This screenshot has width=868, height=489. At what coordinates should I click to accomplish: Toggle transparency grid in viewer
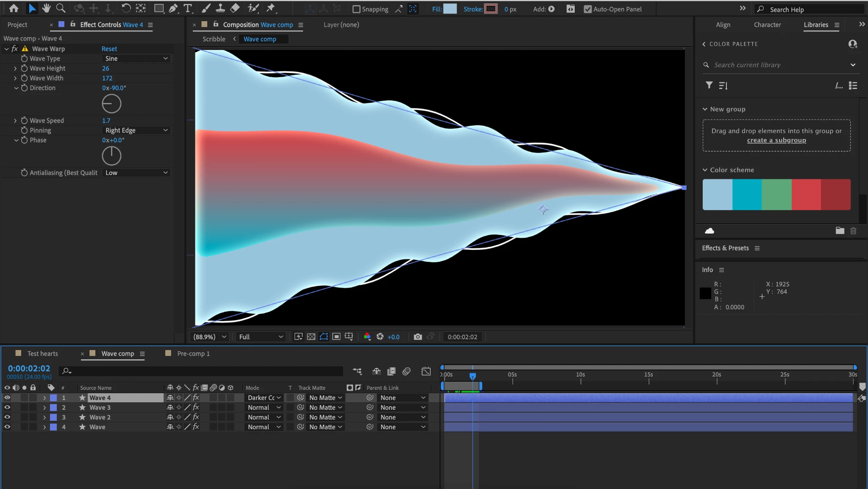(x=311, y=337)
